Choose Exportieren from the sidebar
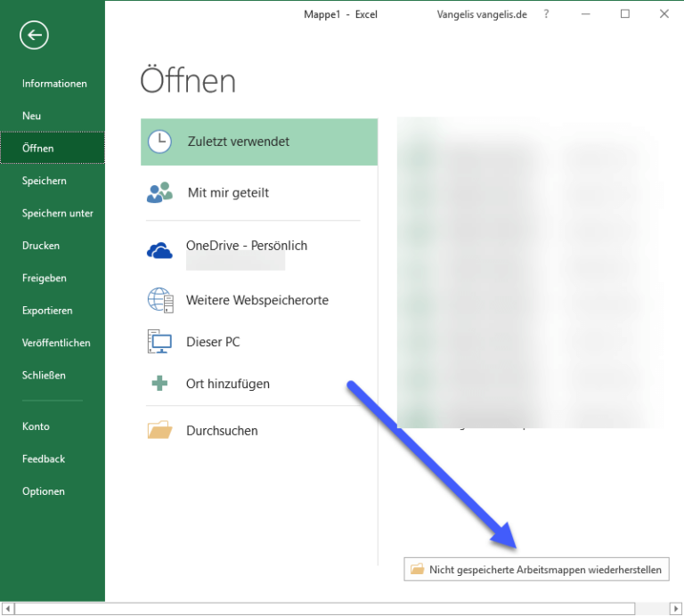 click(47, 311)
